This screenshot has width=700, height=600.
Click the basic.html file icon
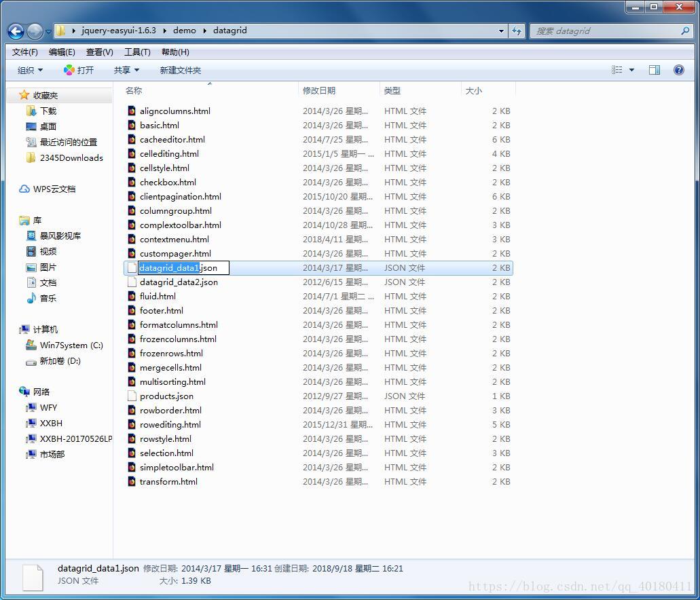point(132,125)
